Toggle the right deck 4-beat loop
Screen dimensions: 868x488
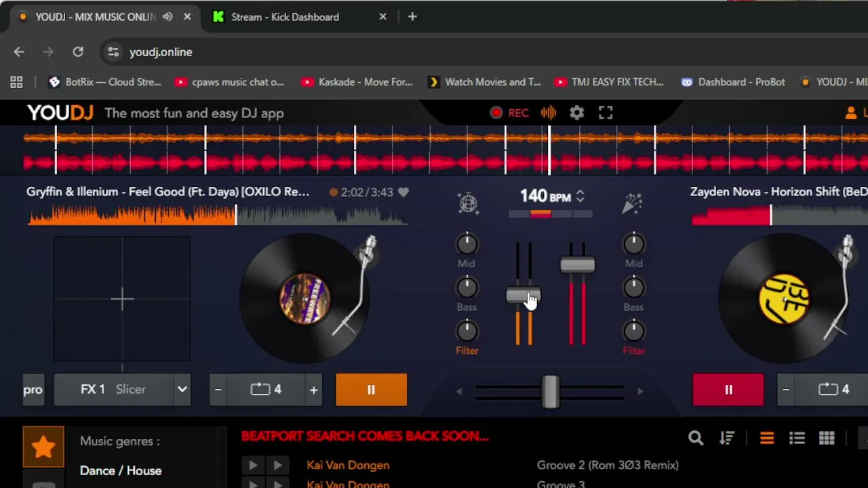point(833,390)
